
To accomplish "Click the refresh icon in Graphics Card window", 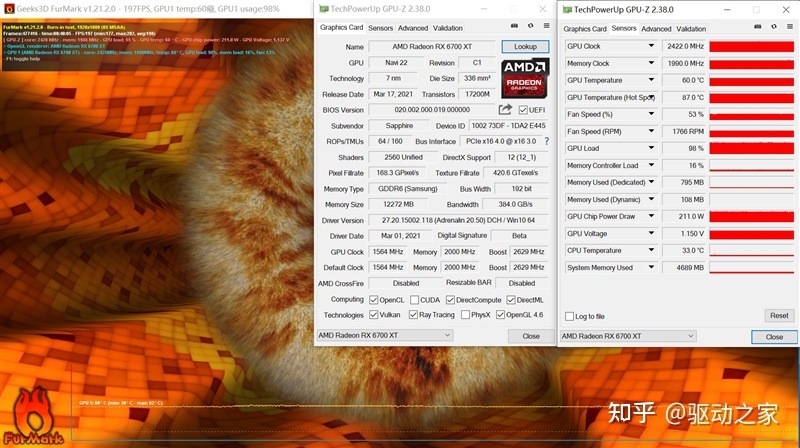I will coord(531,26).
